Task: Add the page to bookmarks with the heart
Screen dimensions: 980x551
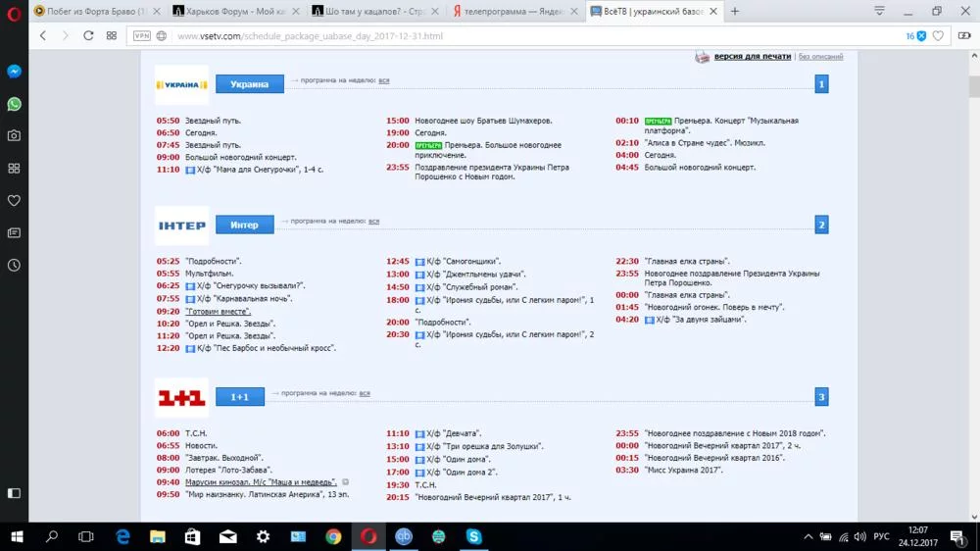Action: pos(938,36)
